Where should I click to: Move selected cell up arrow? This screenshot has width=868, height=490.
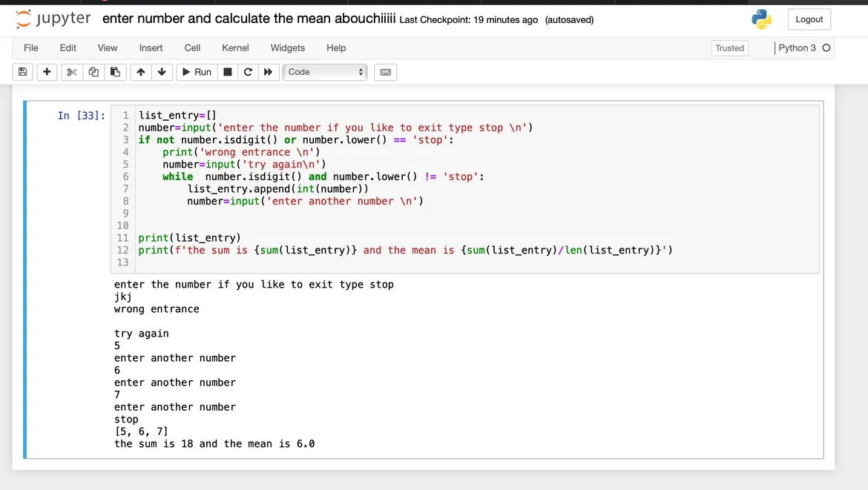coord(141,72)
